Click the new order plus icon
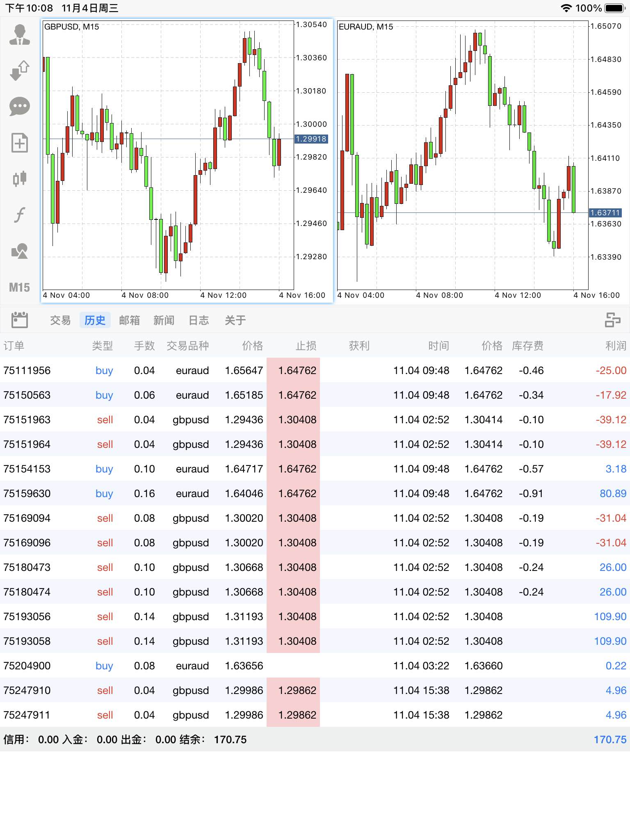 (x=20, y=143)
